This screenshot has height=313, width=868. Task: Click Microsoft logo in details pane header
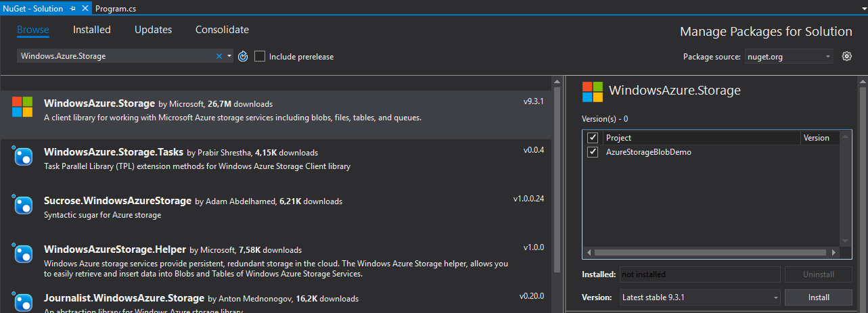[593, 91]
